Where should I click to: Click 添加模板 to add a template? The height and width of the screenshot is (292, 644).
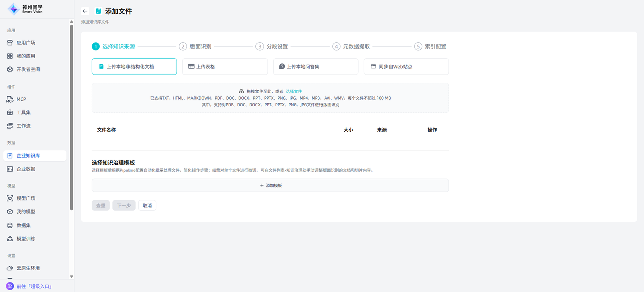270,186
